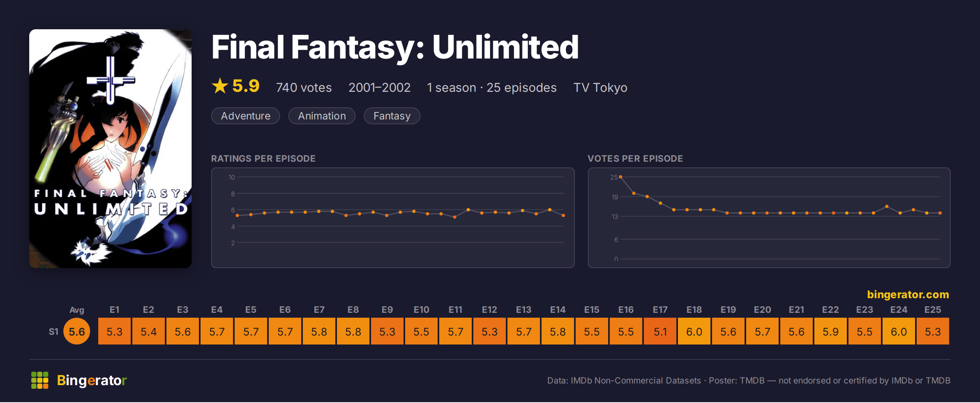Click the Votes Per Episode heading
Image resolution: width=980 pixels, height=403 pixels.
tap(635, 158)
